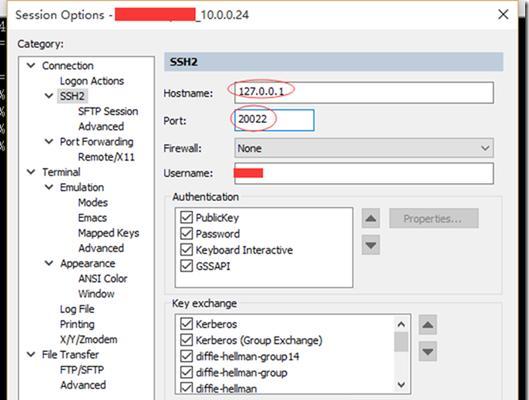Toggle the PublicKey authentication checkbox

pyautogui.click(x=186, y=217)
